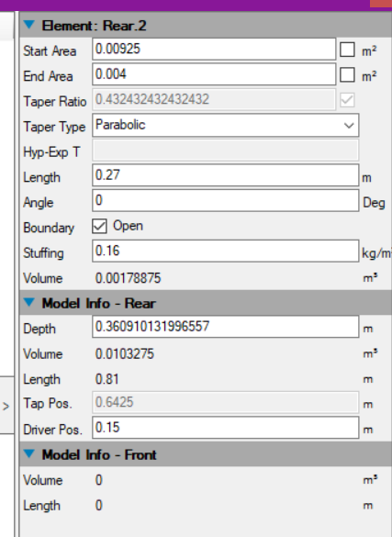Viewport: 392px width, 537px height.
Task: Toggle the Taper Ratio checkbox
Action: 347,100
